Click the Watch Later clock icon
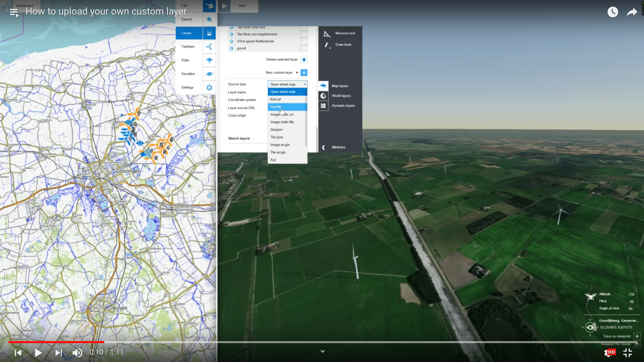The image size is (644, 362). tap(612, 12)
